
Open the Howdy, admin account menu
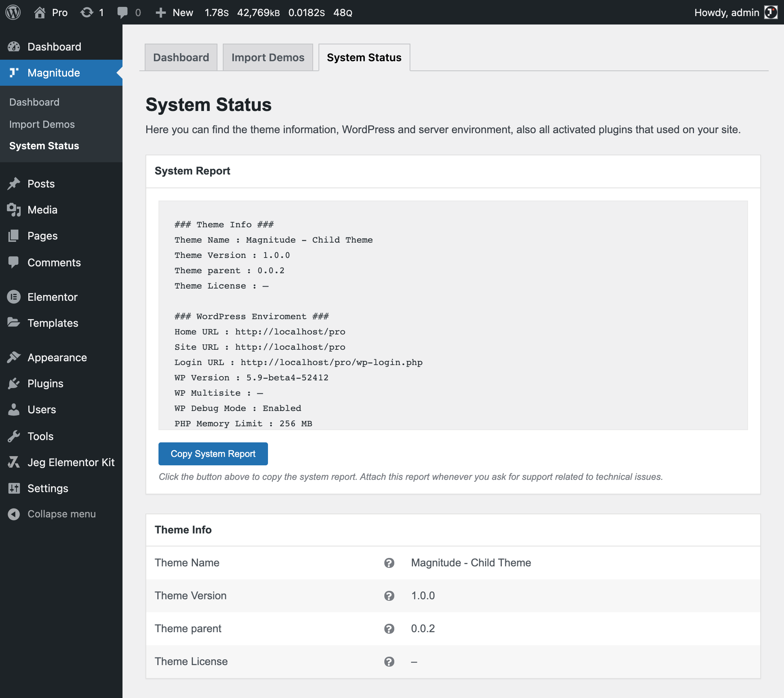coord(726,12)
